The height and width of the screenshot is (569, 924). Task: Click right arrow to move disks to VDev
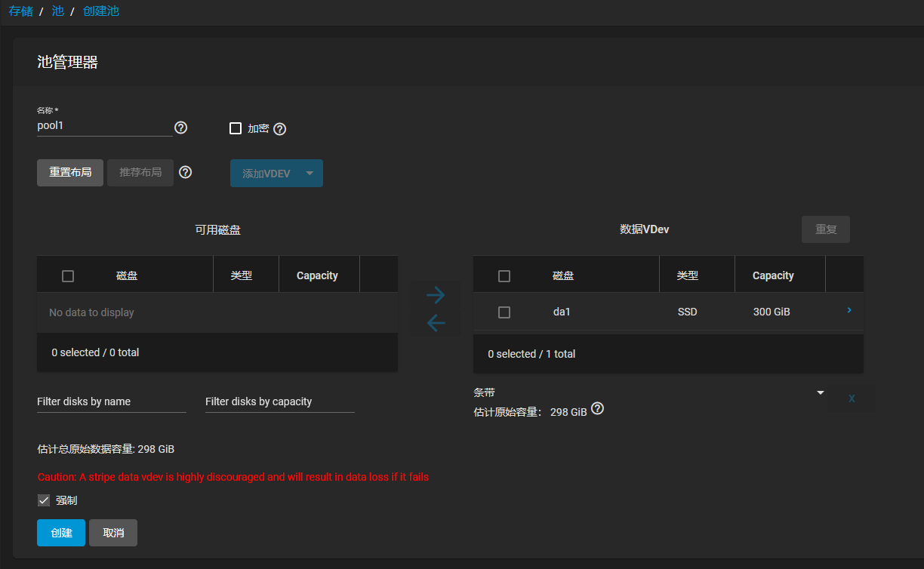tap(436, 295)
